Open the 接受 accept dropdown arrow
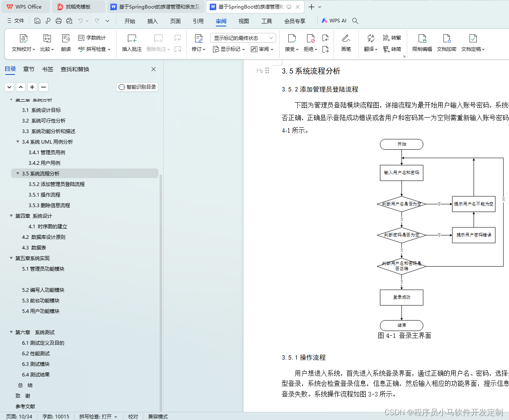Viewport: 509px width, 420px height. coord(298,49)
